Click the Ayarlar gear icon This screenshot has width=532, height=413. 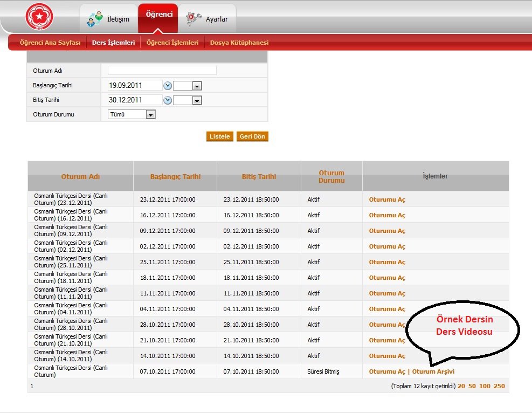(194, 19)
